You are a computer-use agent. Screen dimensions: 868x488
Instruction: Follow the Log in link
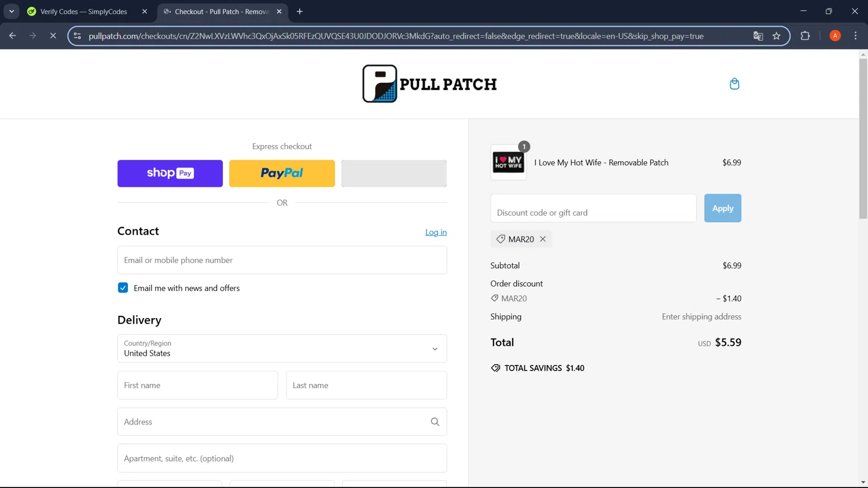tap(436, 232)
